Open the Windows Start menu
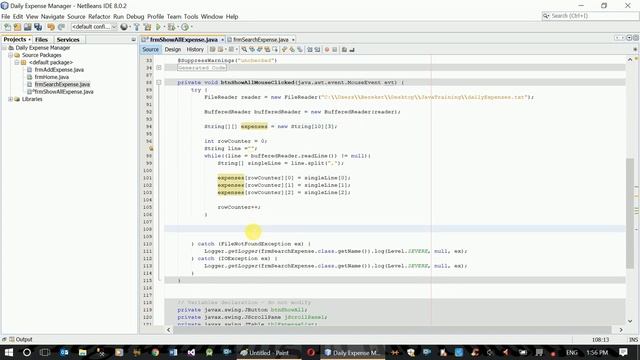Viewport: 640px width, 360px height. pyautogui.click(x=9, y=353)
